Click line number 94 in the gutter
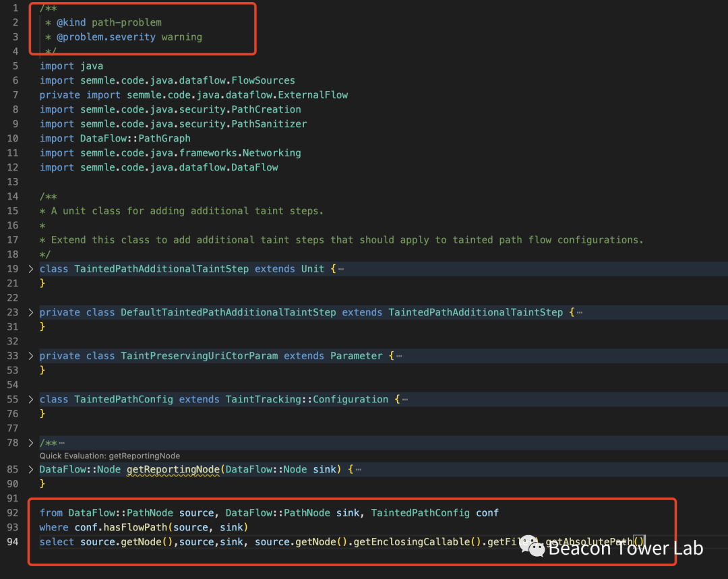Image resolution: width=728 pixels, height=579 pixels. coord(13,542)
